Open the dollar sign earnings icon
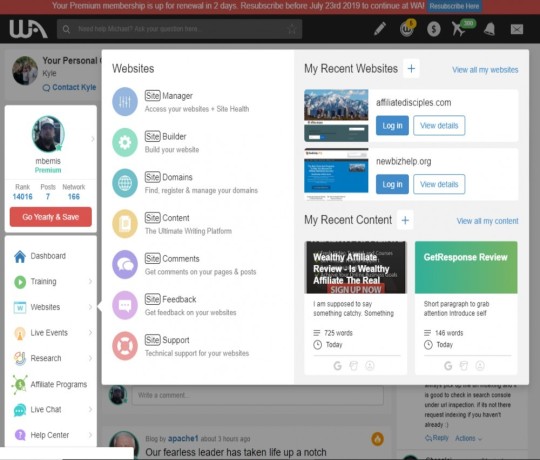Screen dimensions: 540x460 (x=434, y=29)
